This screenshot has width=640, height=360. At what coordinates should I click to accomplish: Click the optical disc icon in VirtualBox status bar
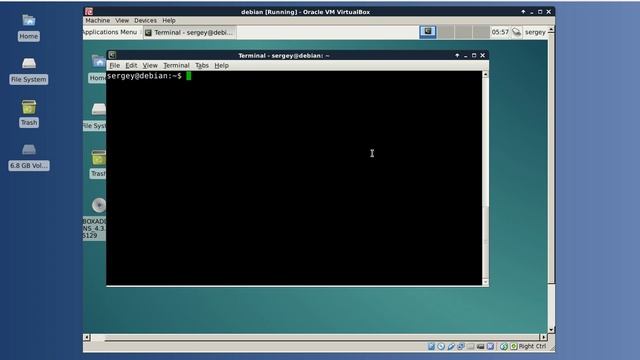tap(441, 347)
